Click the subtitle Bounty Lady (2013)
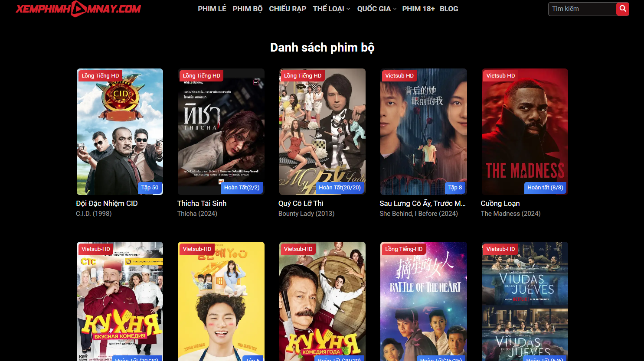 point(307,214)
